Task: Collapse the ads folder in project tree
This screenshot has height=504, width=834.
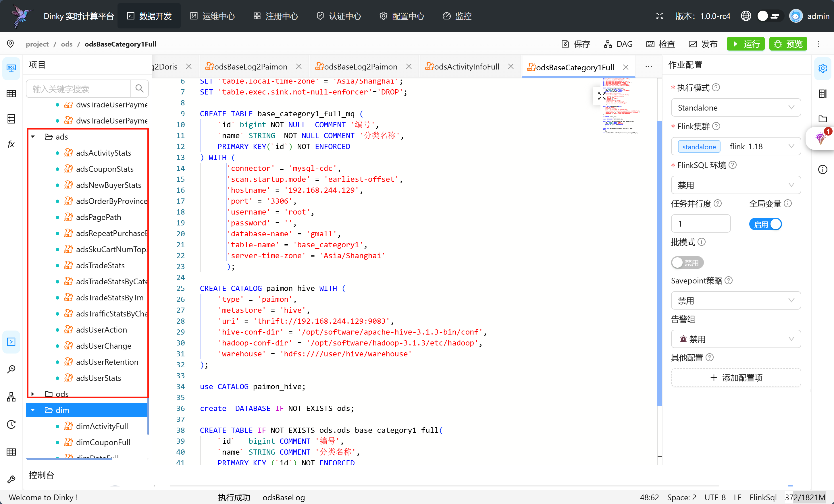Action: (33, 137)
